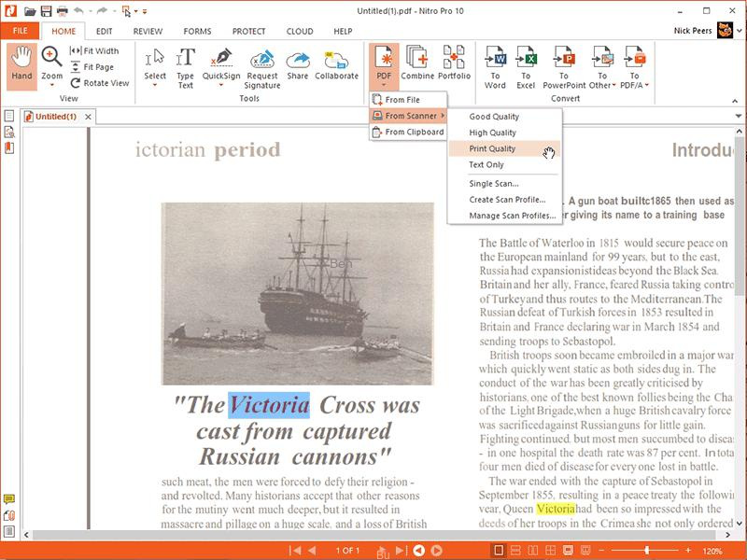Toggle Fit Page view
This screenshot has height=560, width=747.
click(92, 66)
